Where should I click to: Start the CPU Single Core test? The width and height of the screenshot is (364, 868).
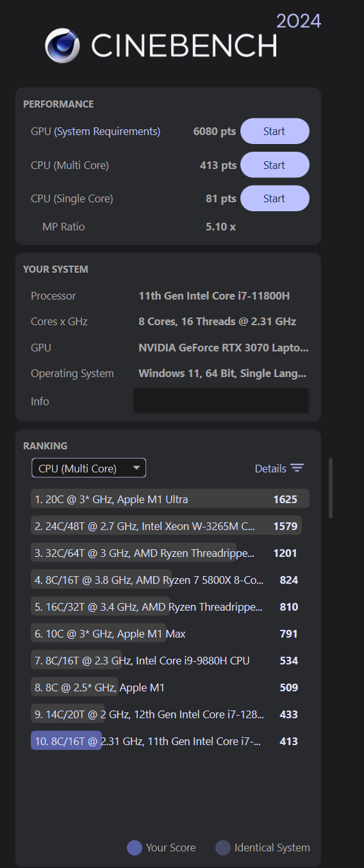coord(274,198)
